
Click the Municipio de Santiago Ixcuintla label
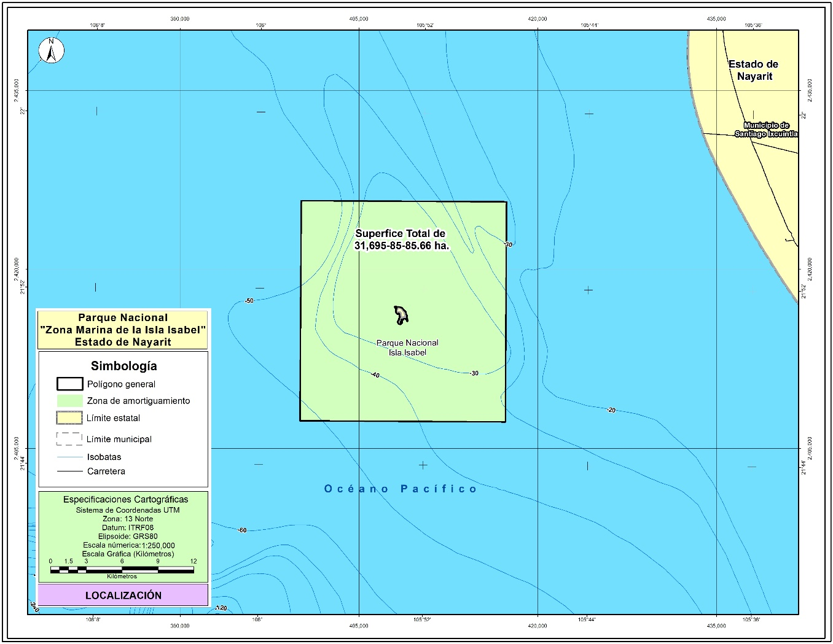(x=766, y=130)
